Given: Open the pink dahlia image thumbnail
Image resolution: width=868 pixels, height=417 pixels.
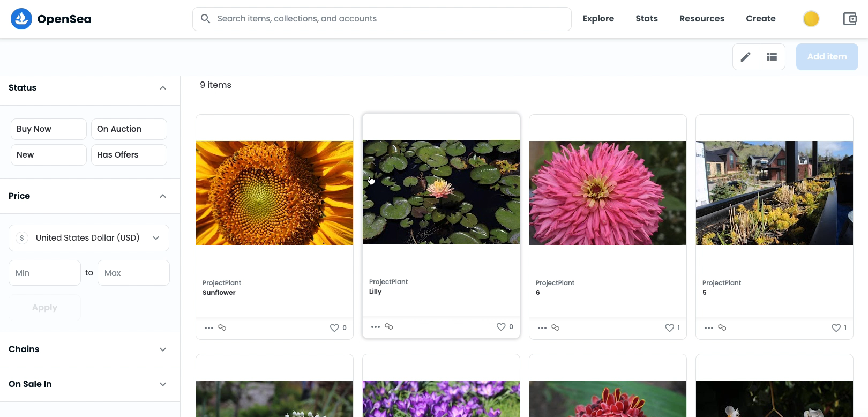Looking at the screenshot, I should (608, 193).
